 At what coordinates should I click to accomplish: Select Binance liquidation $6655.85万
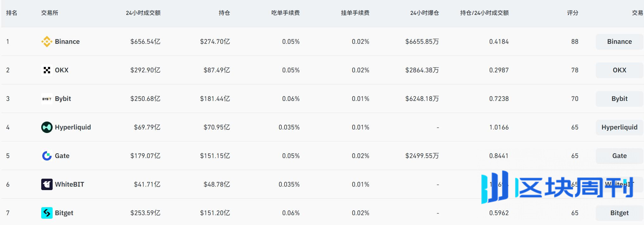point(422,42)
